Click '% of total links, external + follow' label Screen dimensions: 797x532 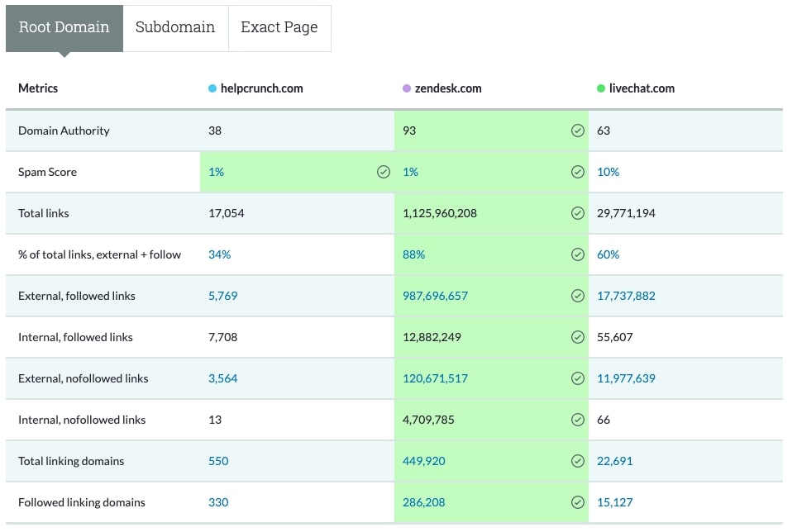[99, 254]
